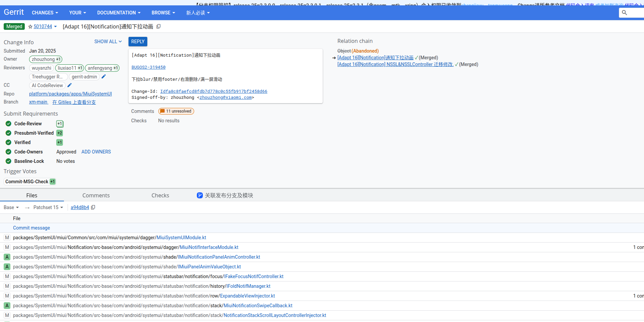Edit the CC list pencil icon

click(70, 85)
